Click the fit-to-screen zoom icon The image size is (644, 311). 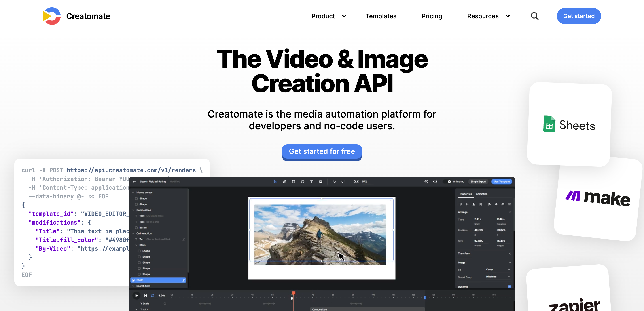(x=356, y=182)
